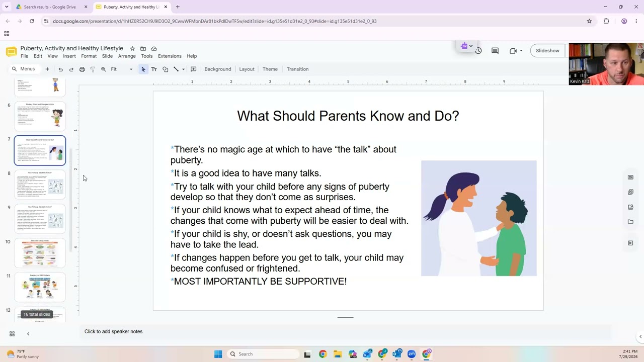This screenshot has width=644, height=362.
Task: Collapse the filmstrip with left arrow
Action: pos(28,334)
